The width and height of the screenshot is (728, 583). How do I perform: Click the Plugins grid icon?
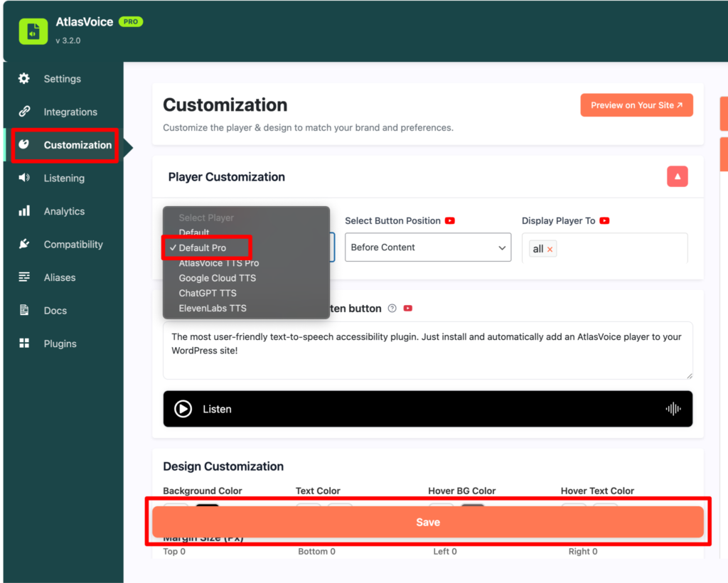24,343
